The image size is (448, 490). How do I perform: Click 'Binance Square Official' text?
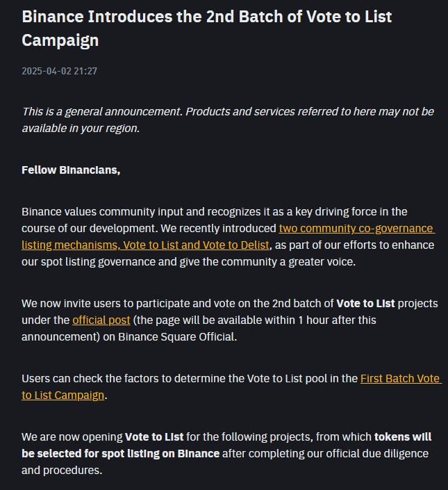[177, 336]
